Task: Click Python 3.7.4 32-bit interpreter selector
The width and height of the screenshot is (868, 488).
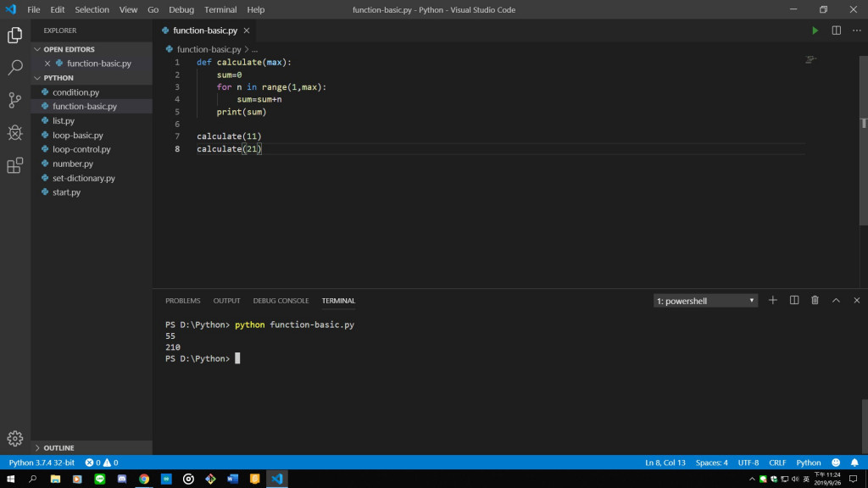Action: (x=42, y=463)
